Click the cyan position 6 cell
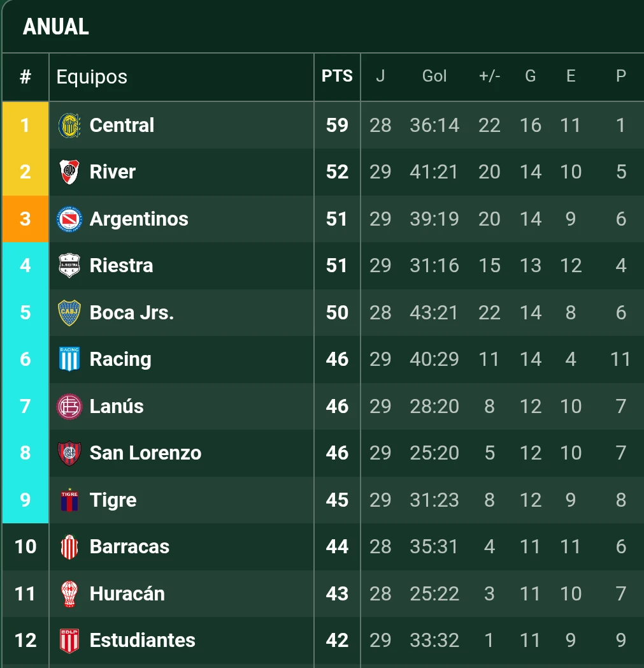 [x=25, y=359]
